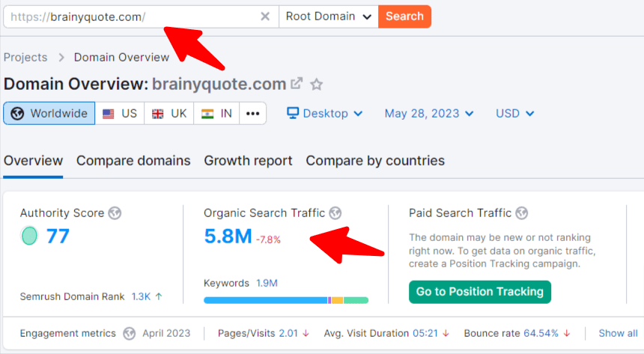The width and height of the screenshot is (644, 354).
Task: Click globe icon next to Engagement metrics
Action: coord(130,333)
